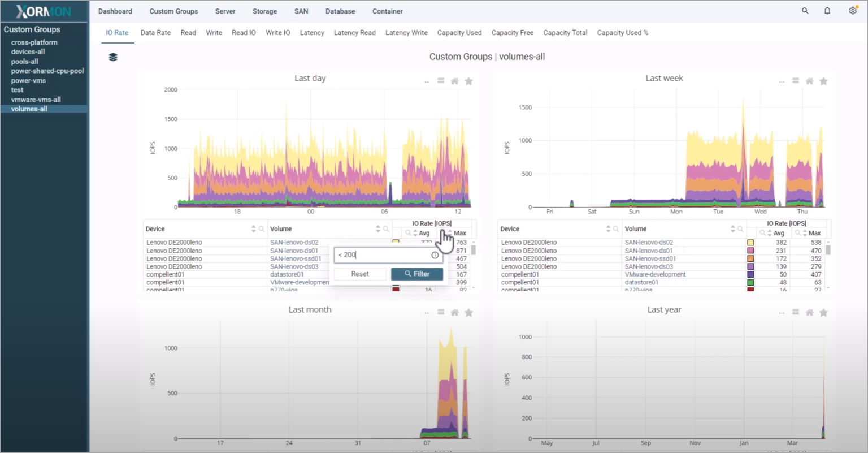868x453 pixels.
Task: Select power-vms group in the sidebar
Action: pos(27,80)
